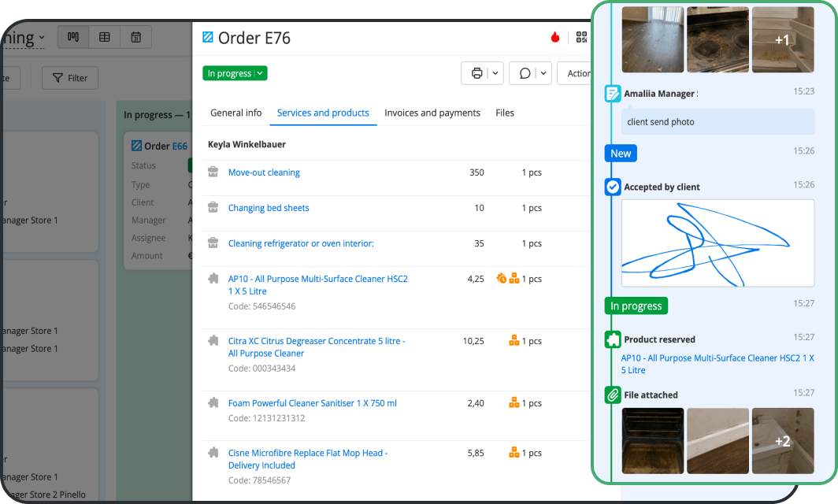Click product puzzle icon beside AP10 row
Screen dimensions: 838x504
click(213, 278)
